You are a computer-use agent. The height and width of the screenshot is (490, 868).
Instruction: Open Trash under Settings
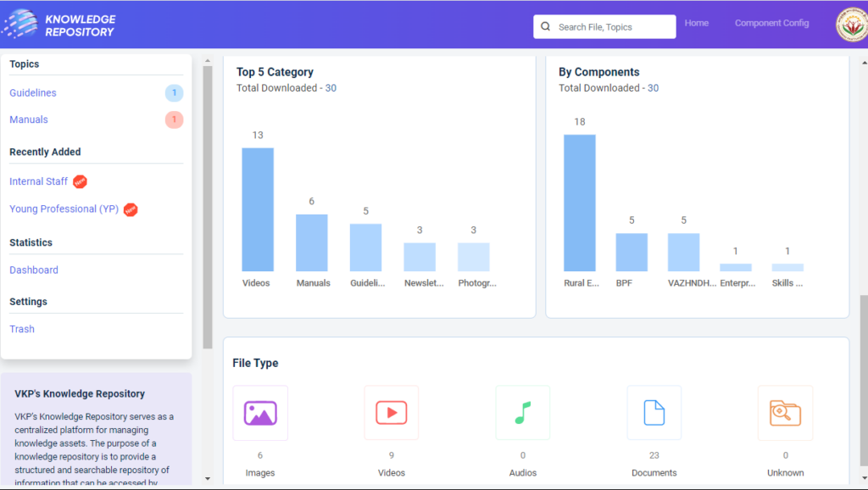pyautogui.click(x=22, y=329)
